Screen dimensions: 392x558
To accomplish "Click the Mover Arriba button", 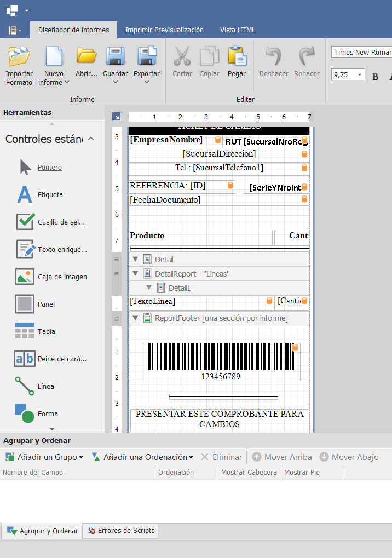I will tap(282, 457).
